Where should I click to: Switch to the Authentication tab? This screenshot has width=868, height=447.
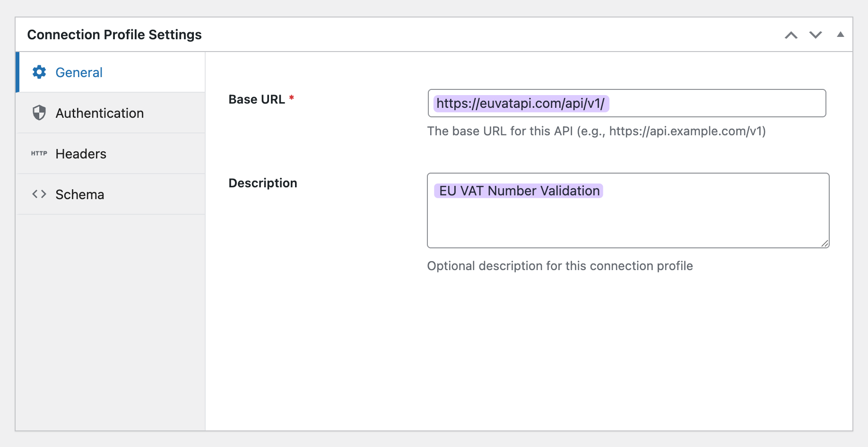[99, 113]
